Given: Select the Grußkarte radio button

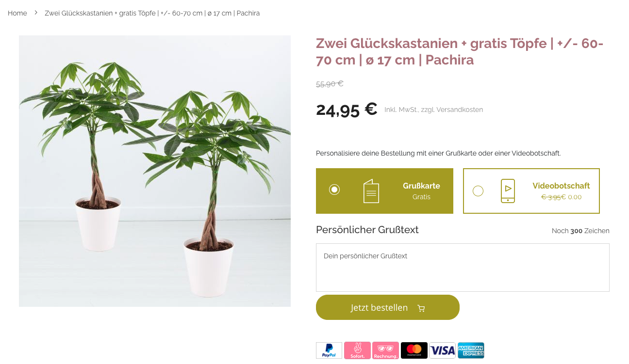Looking at the screenshot, I should 334,190.
